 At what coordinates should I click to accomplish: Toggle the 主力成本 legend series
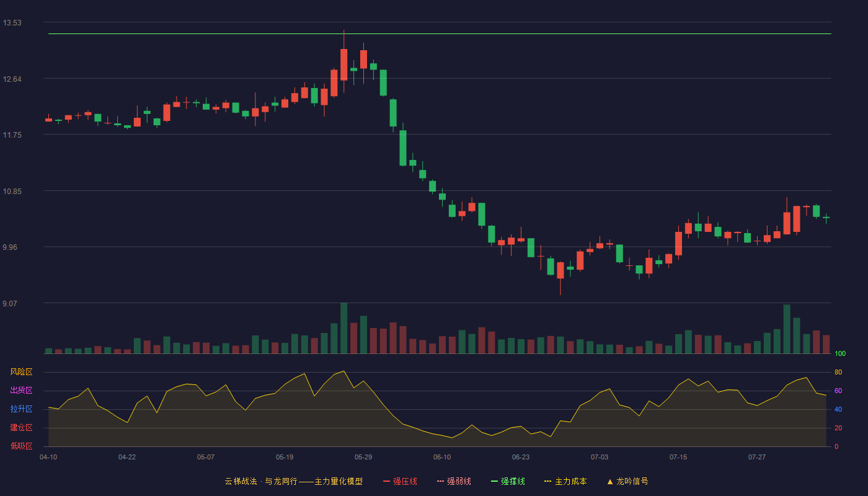[x=565, y=481]
